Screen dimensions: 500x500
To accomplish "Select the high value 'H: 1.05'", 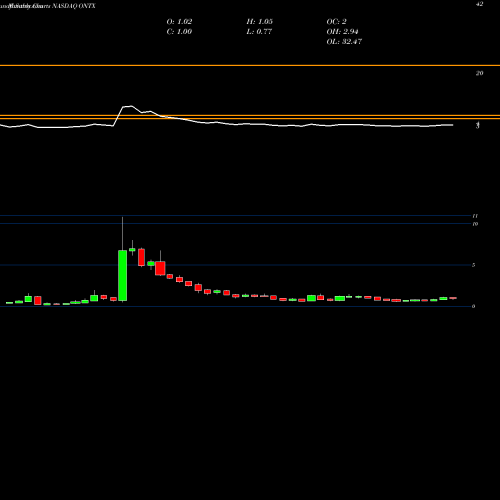I will click(x=260, y=22).
